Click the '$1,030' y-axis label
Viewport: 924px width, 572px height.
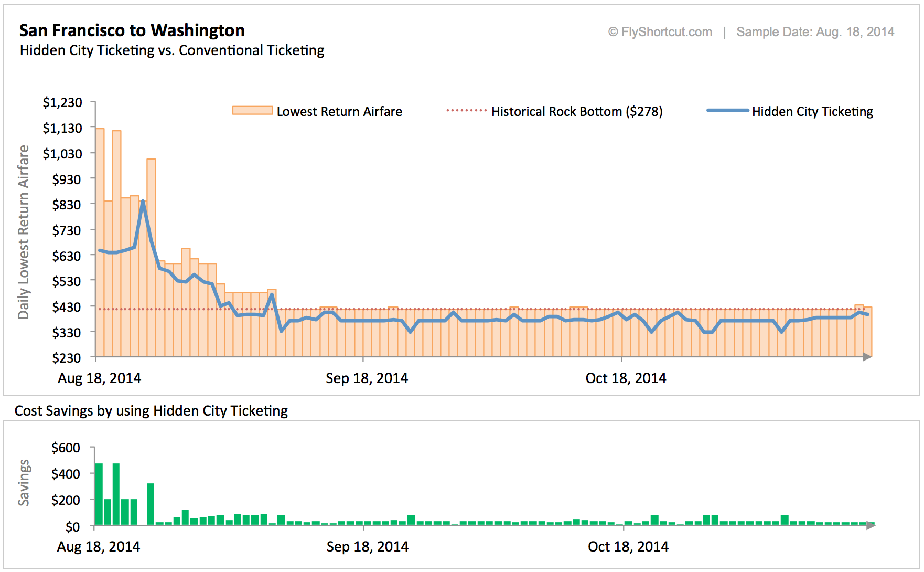click(x=62, y=154)
